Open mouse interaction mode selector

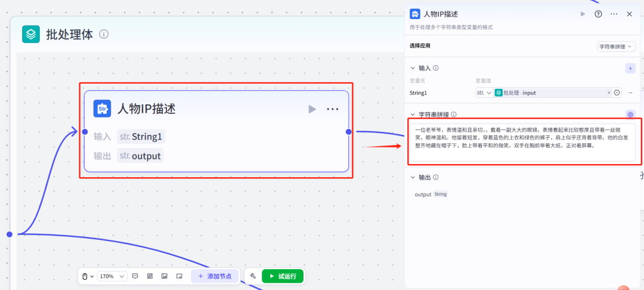click(88, 276)
